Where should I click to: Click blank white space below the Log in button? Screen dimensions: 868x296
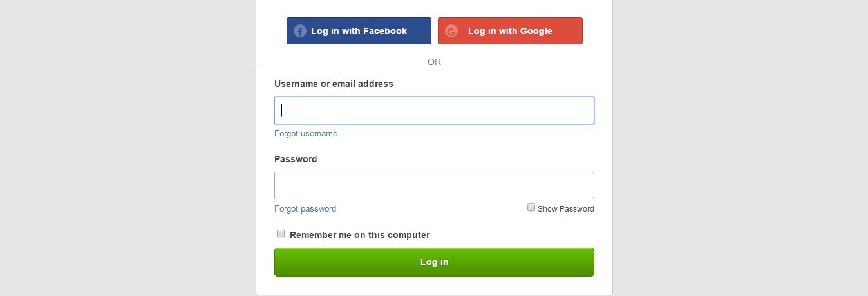(434, 286)
